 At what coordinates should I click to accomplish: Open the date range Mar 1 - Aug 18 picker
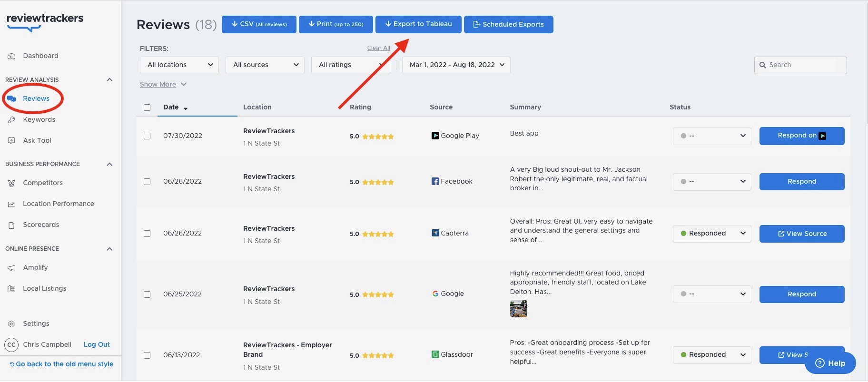pyautogui.click(x=456, y=65)
